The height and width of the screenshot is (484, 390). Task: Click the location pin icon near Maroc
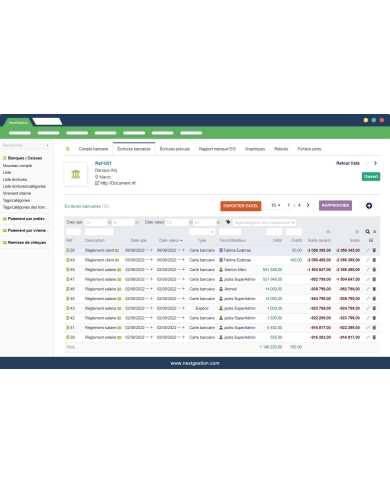coord(97,177)
